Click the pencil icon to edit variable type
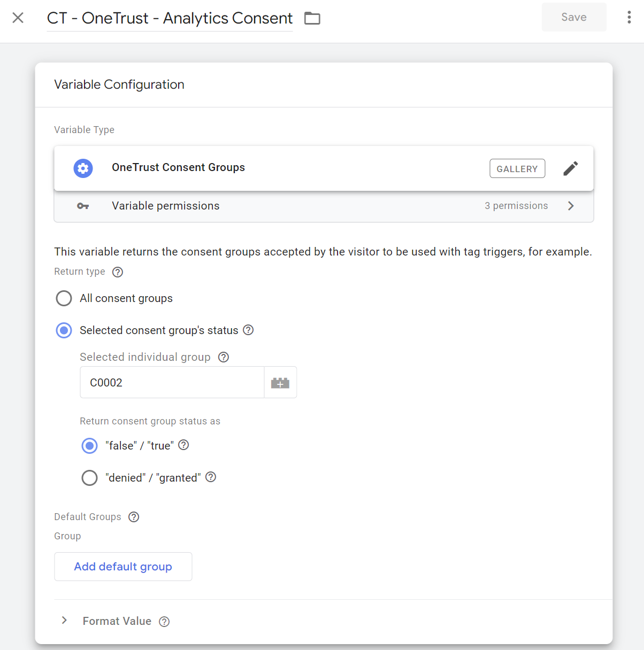Screen dimensions: 644x650 point(571,168)
